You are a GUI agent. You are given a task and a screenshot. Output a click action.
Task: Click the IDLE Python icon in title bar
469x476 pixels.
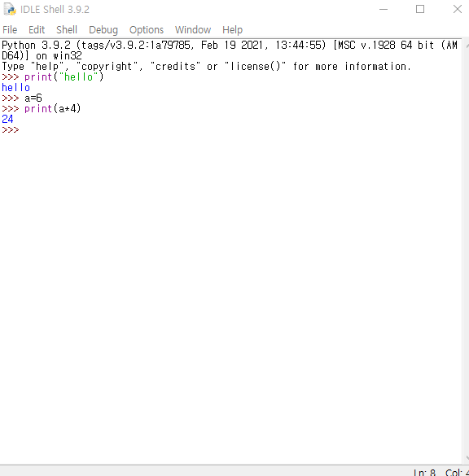pos(10,9)
